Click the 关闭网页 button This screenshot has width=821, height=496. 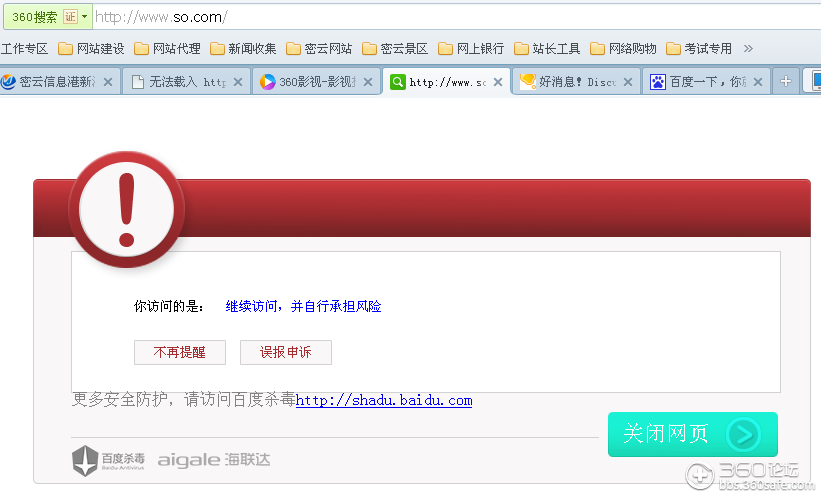pos(693,434)
